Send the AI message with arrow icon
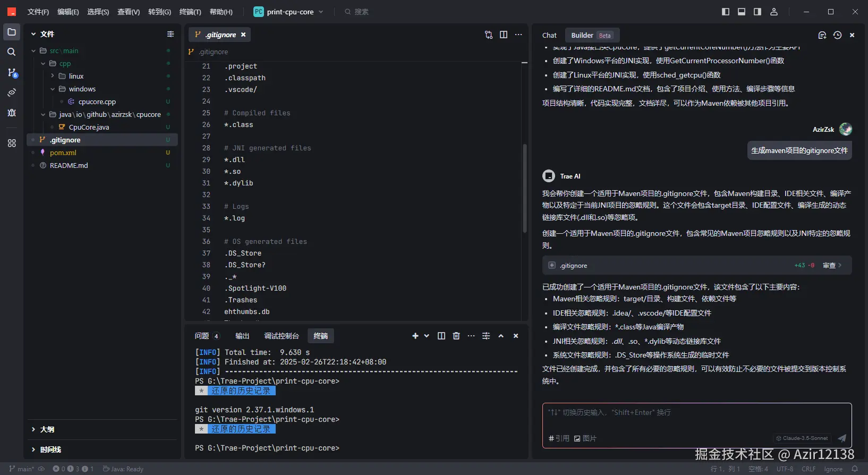Viewport: 868px width, 475px height. click(x=842, y=438)
